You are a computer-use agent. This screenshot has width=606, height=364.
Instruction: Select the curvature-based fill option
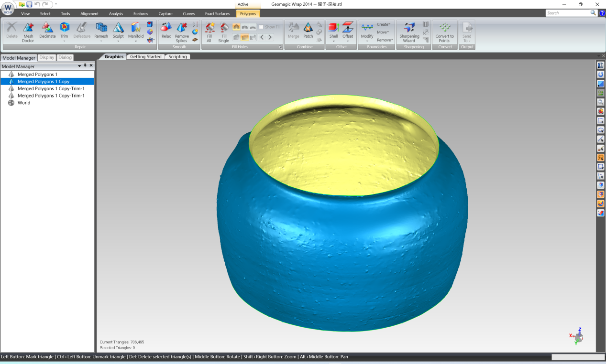pyautogui.click(x=237, y=27)
